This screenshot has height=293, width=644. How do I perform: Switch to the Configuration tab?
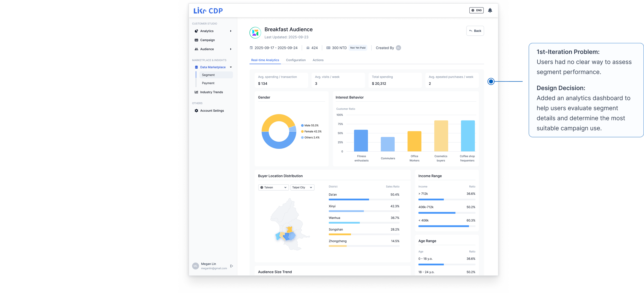coord(296,60)
